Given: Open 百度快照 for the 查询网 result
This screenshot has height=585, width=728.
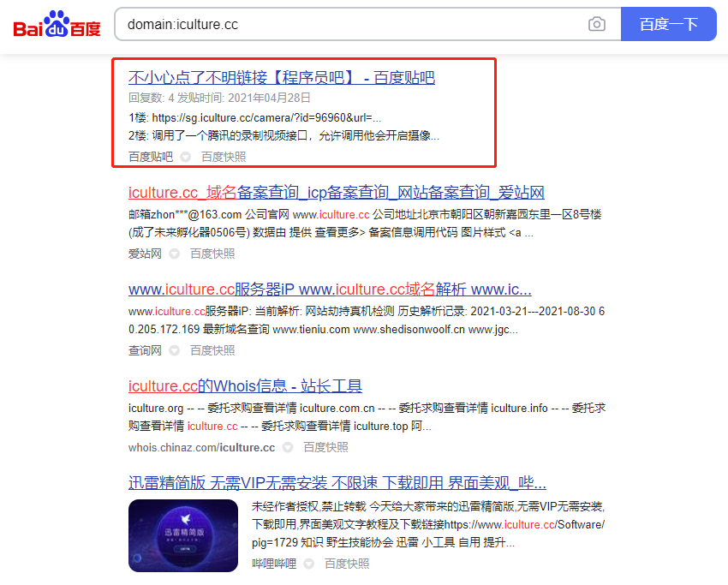Looking at the screenshot, I should point(212,350).
